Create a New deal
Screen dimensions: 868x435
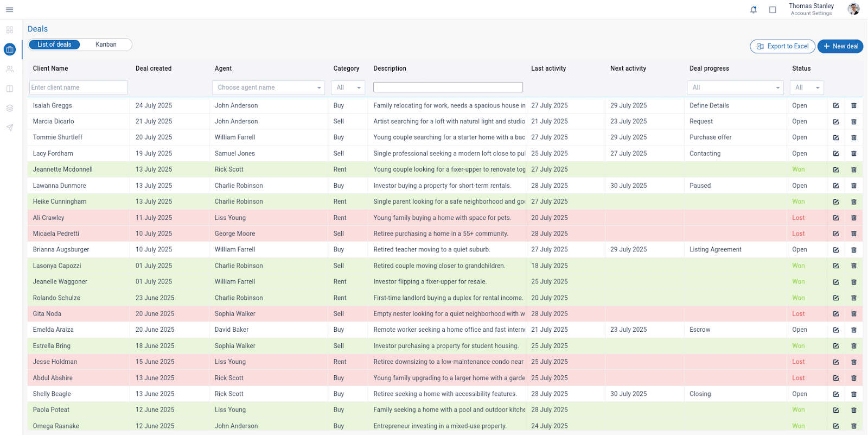[840, 47]
